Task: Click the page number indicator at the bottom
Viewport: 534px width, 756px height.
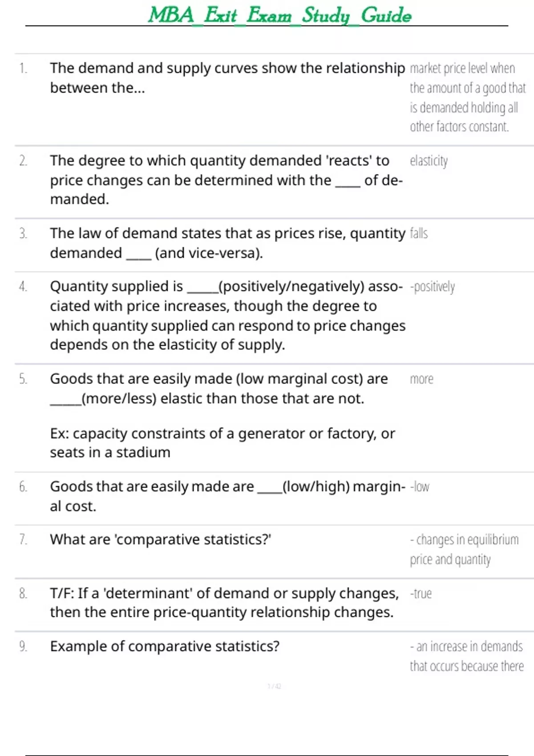Action: [x=274, y=686]
